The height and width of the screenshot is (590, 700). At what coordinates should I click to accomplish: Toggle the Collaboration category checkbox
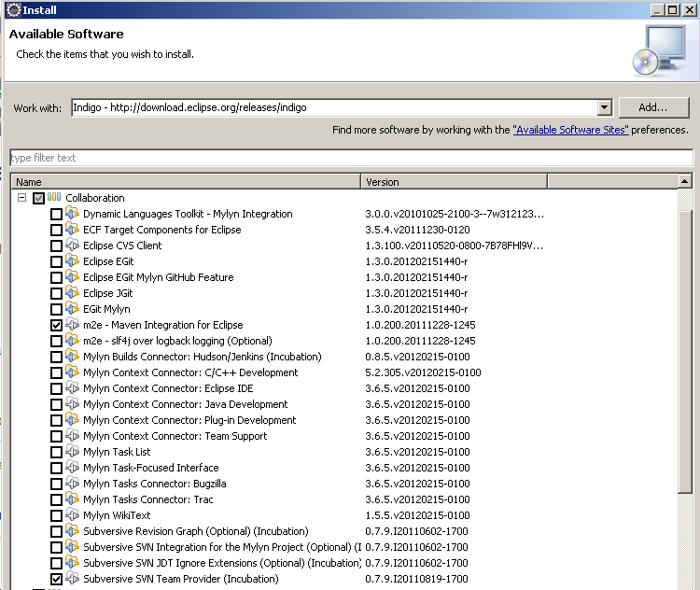[38, 198]
